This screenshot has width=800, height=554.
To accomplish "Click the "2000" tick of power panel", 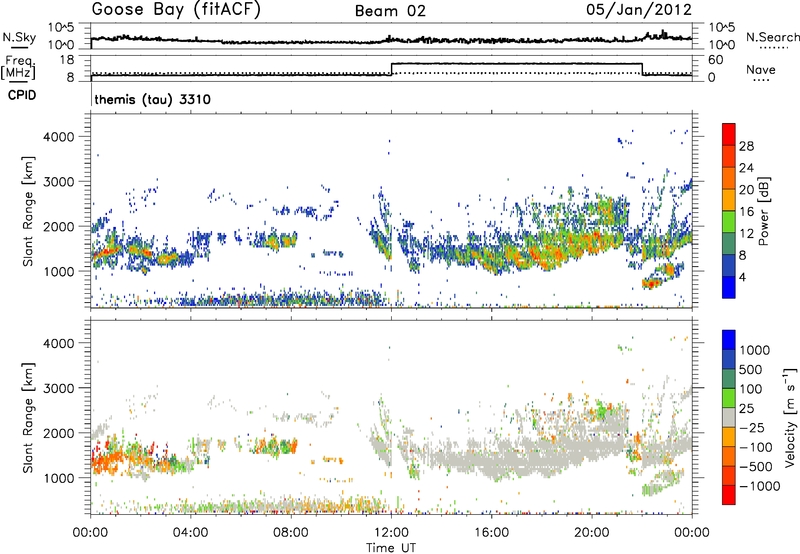I will (x=58, y=226).
